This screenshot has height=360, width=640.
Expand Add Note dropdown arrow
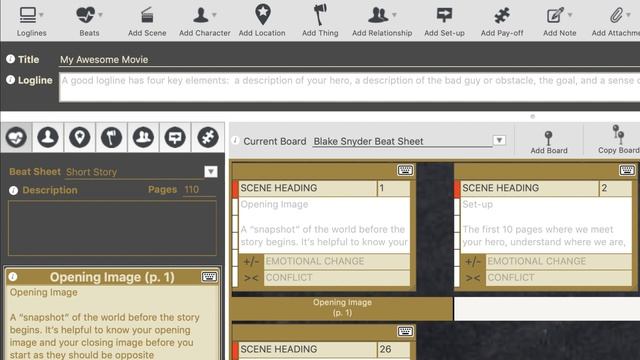pos(570,15)
